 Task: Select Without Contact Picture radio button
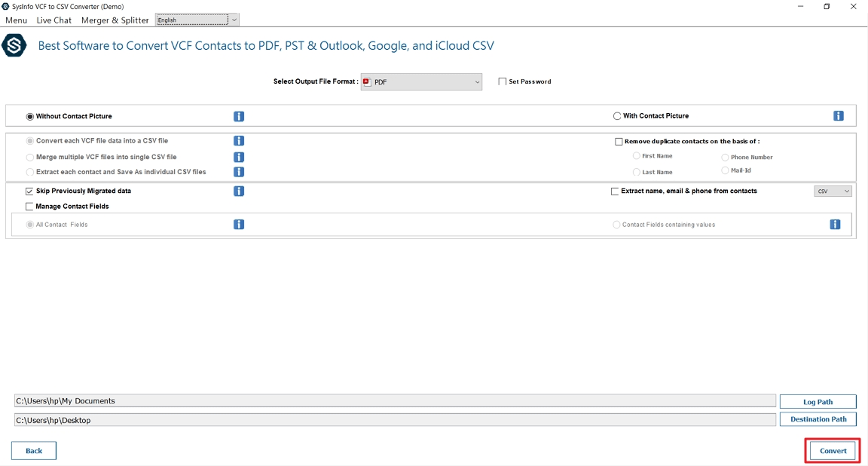(30, 116)
